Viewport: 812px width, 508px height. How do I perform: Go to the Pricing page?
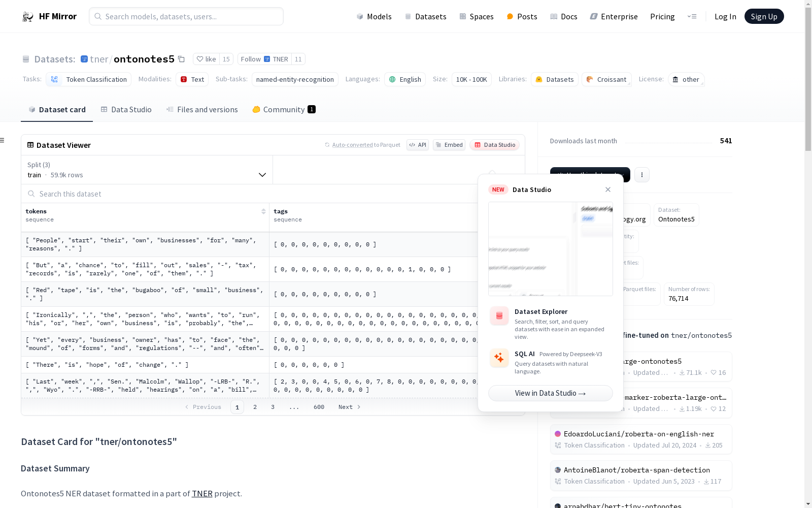pyautogui.click(x=662, y=16)
